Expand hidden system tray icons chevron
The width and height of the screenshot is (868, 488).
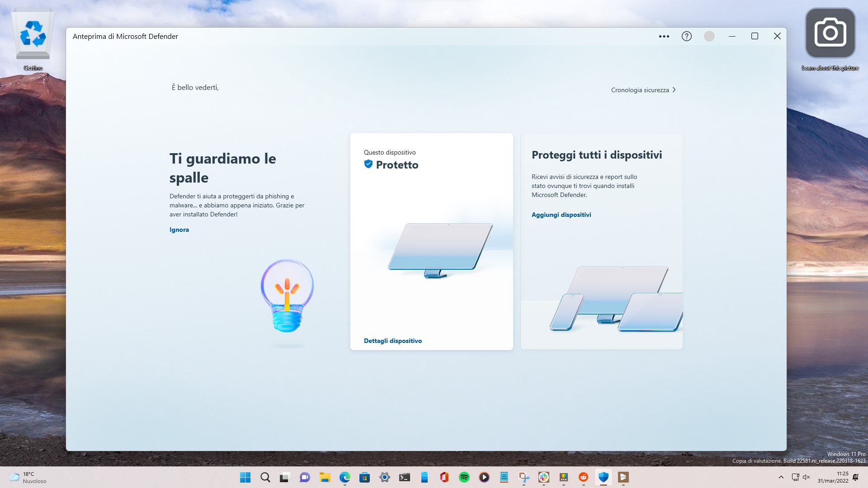point(781,477)
